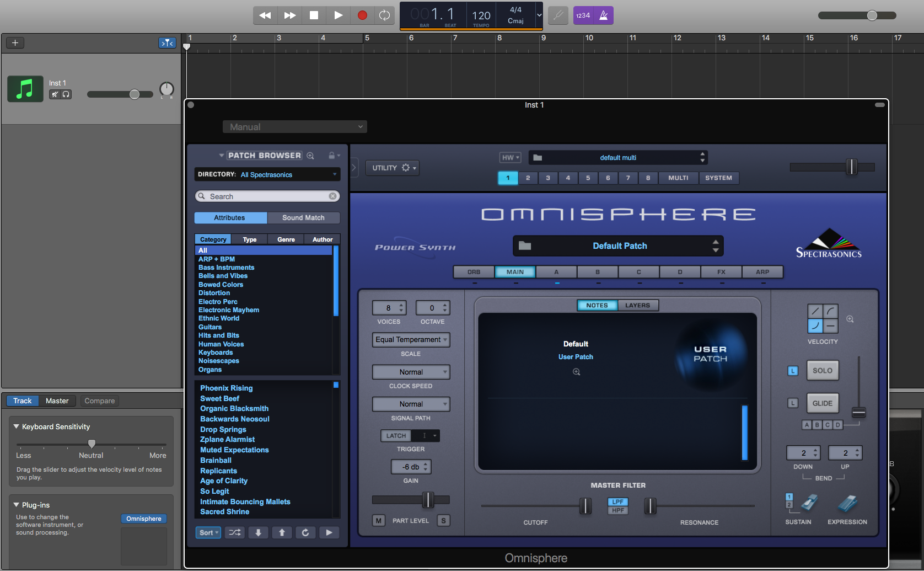Click the SYSTEM button

click(718, 178)
